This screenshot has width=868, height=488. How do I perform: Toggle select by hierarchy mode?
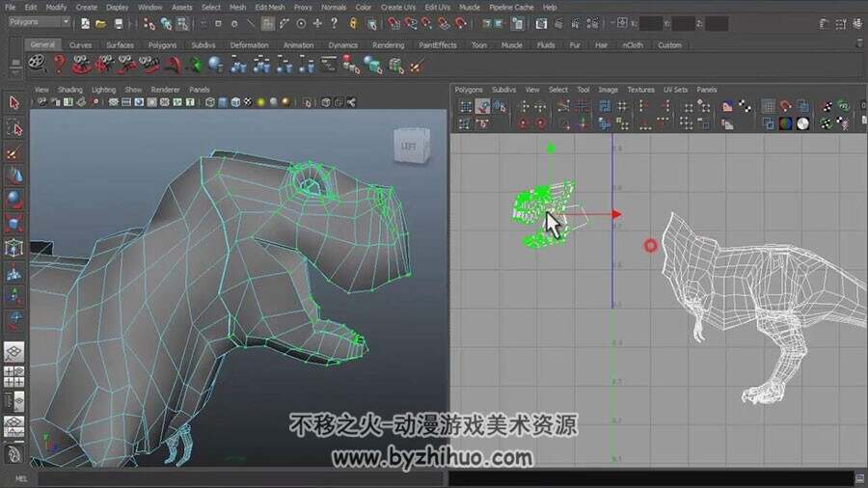tap(149, 23)
